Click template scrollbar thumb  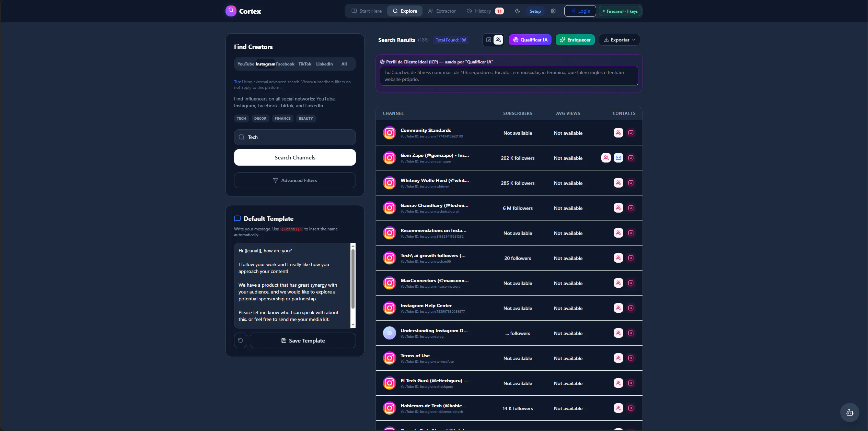tap(353, 279)
